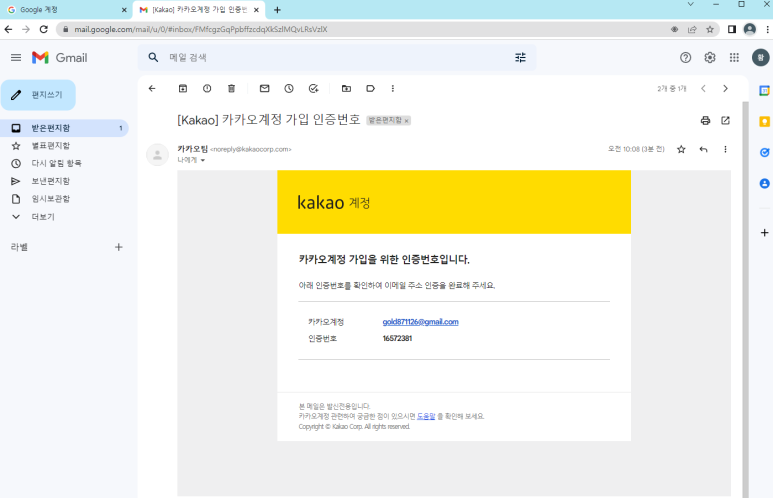
Task: Click sender avatar of 카카오팀
Action: [157, 155]
